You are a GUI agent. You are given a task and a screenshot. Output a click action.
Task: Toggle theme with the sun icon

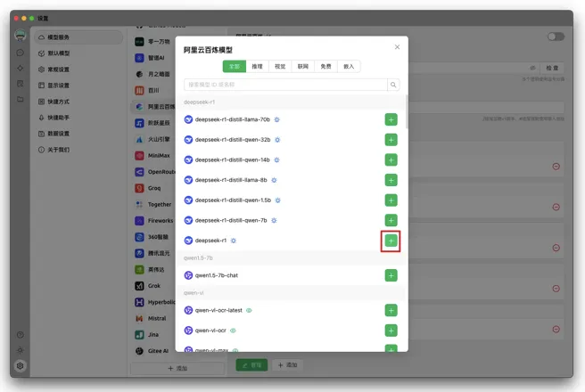(21, 350)
